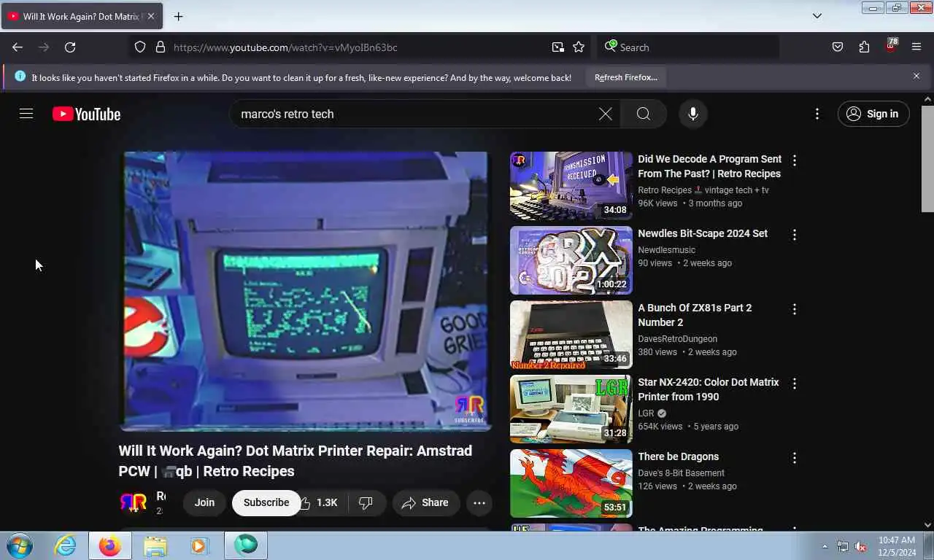Click the Join channel button
The height and width of the screenshot is (560, 934).
204,502
